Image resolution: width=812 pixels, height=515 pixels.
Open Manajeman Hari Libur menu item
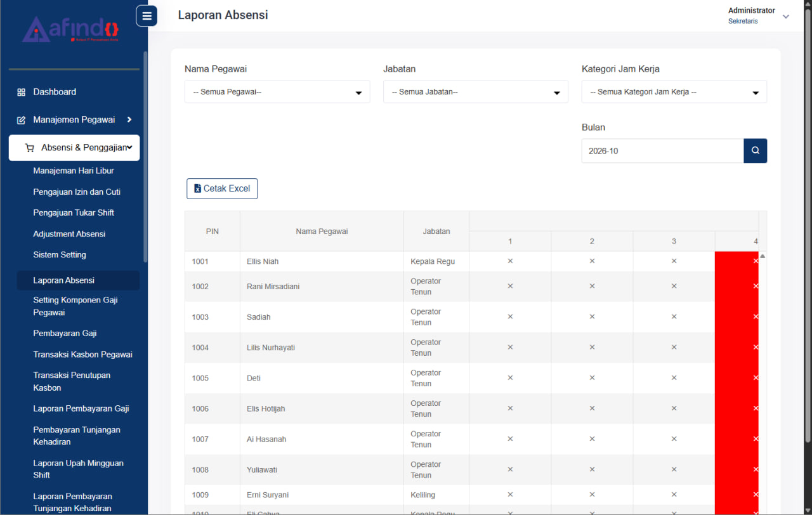74,171
